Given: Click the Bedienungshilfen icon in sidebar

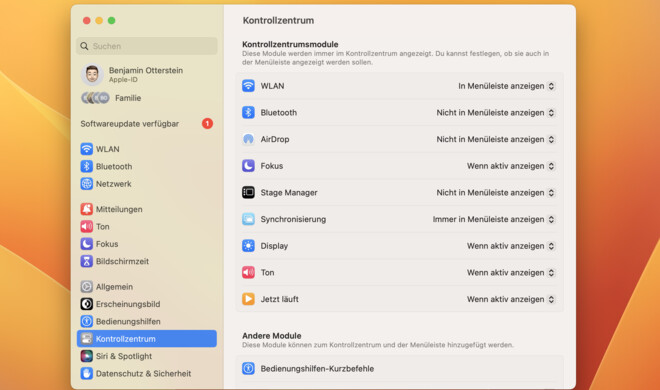Looking at the screenshot, I should pyautogui.click(x=87, y=321).
